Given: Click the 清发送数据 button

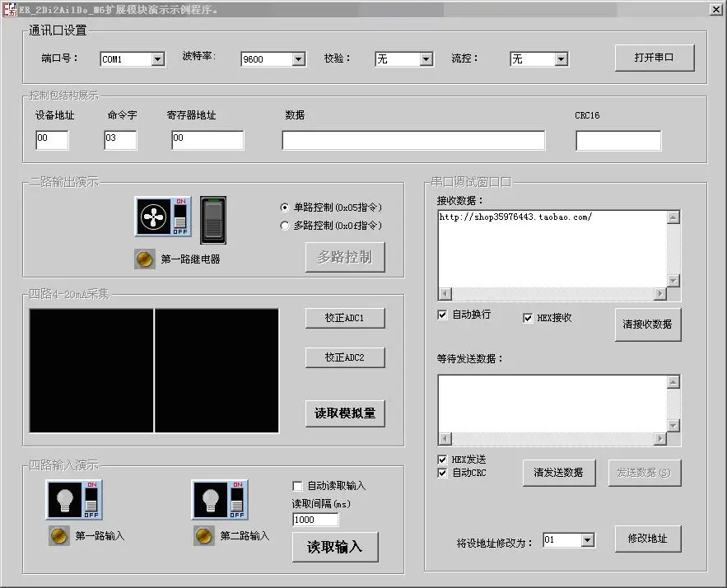Looking at the screenshot, I should coord(559,473).
